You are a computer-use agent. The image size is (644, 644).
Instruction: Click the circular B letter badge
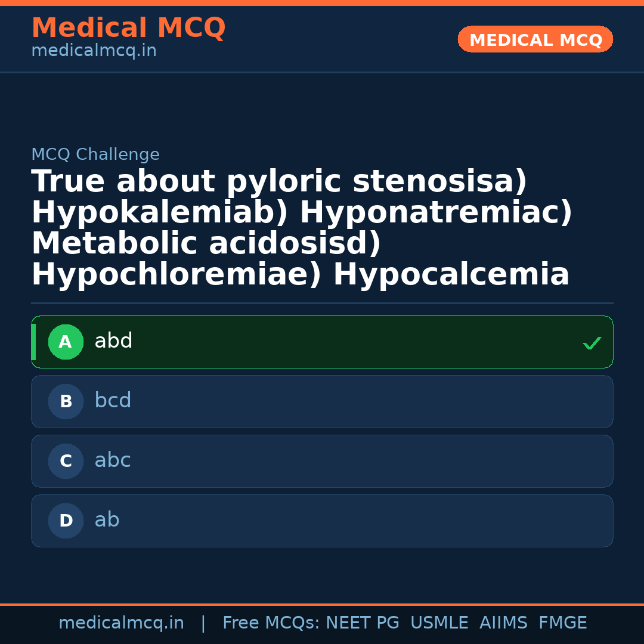pos(66,401)
